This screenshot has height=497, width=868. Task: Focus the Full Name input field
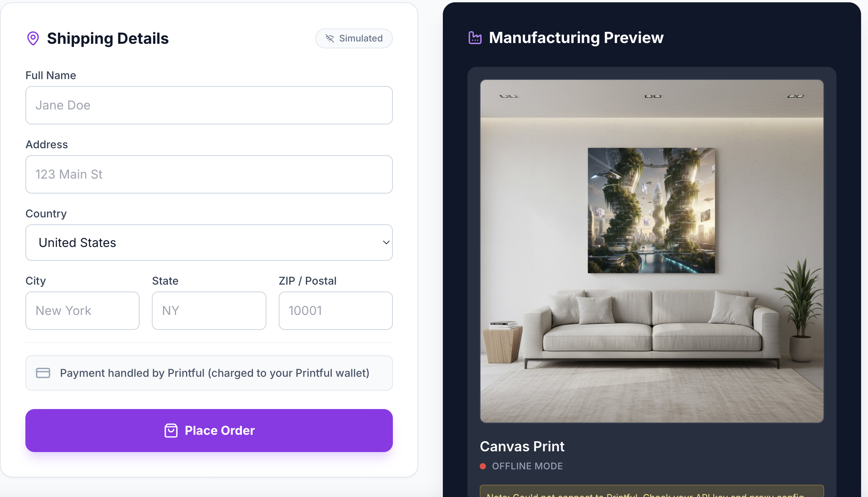(209, 105)
